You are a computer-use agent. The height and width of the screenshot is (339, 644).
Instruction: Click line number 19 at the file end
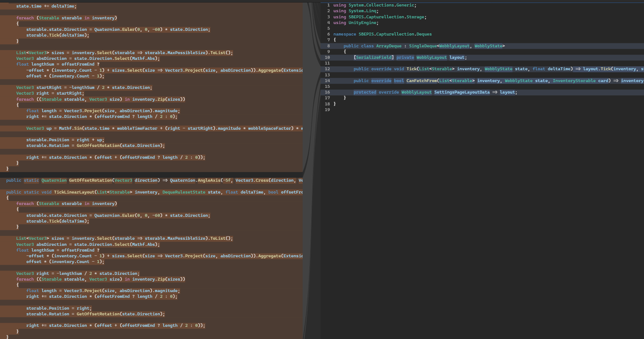pyautogui.click(x=327, y=110)
